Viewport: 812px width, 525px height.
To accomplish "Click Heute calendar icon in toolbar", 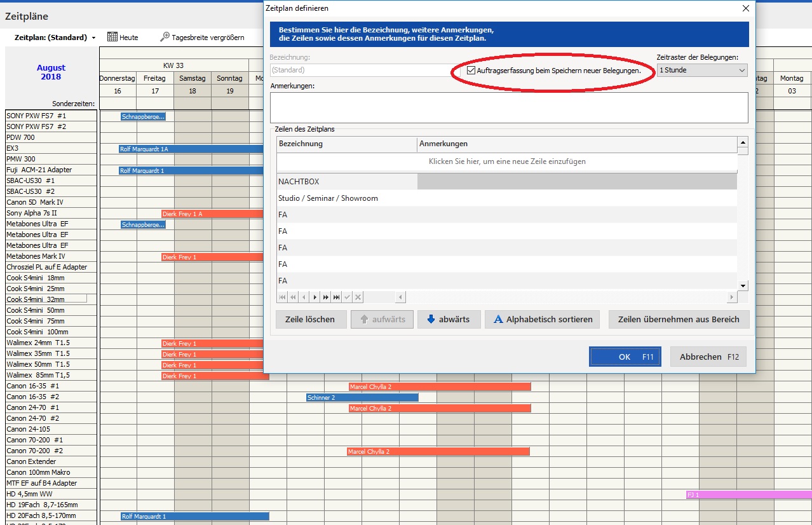I will (112, 37).
